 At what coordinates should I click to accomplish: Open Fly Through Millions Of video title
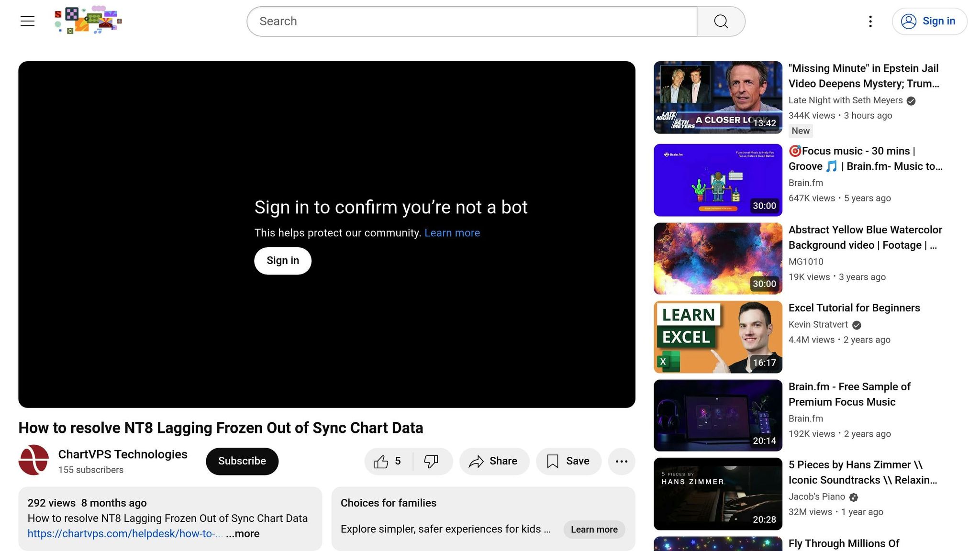click(x=844, y=544)
